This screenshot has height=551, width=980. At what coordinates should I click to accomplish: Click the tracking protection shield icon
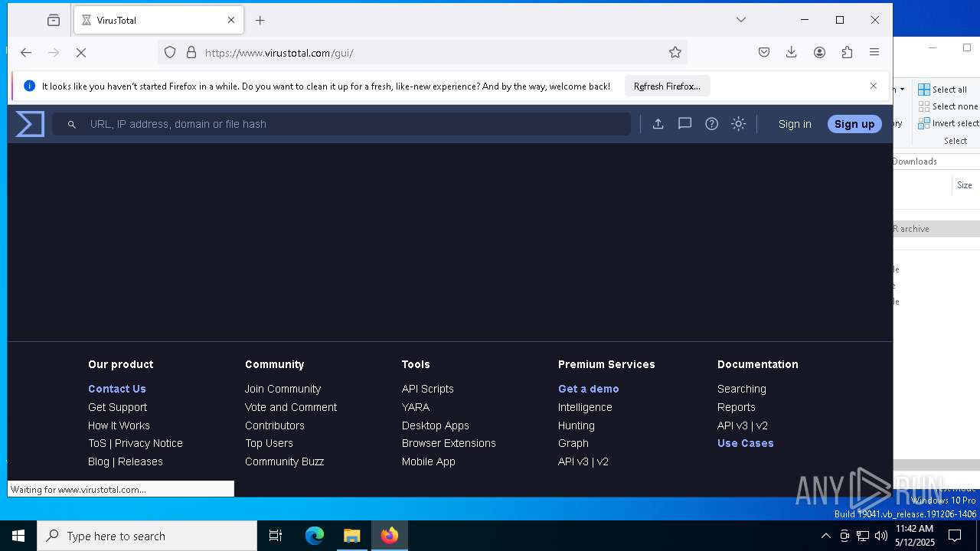point(170,53)
